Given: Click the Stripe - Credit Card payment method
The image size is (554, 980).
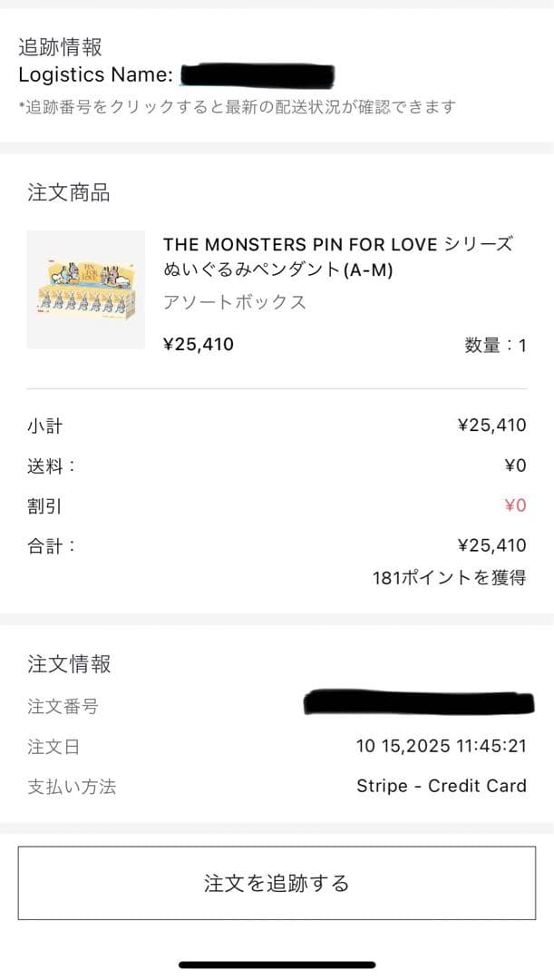Looking at the screenshot, I should [x=442, y=786].
